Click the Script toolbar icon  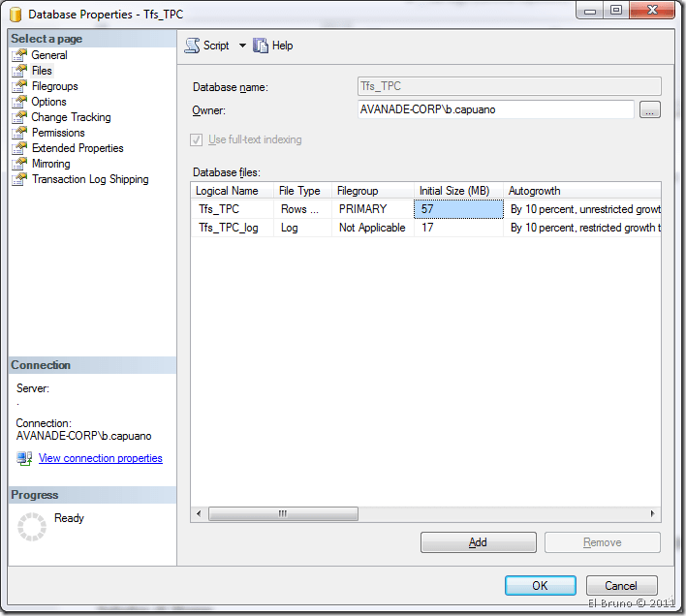tap(192, 46)
